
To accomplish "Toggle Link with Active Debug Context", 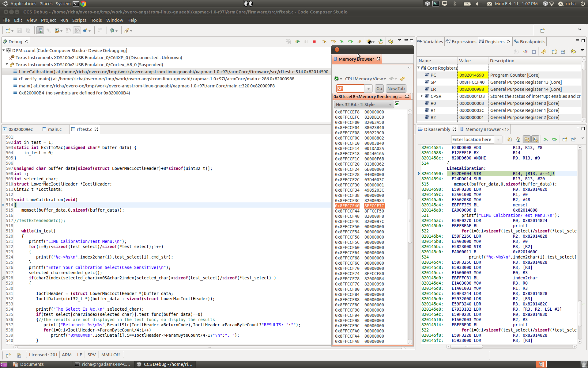I will 527,140.
